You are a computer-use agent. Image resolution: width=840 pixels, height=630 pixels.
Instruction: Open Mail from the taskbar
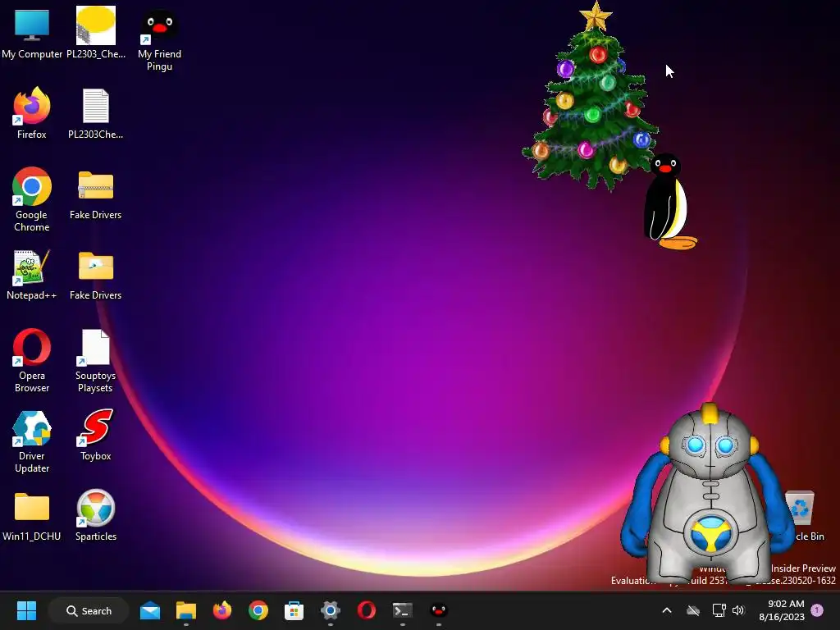[x=150, y=610]
